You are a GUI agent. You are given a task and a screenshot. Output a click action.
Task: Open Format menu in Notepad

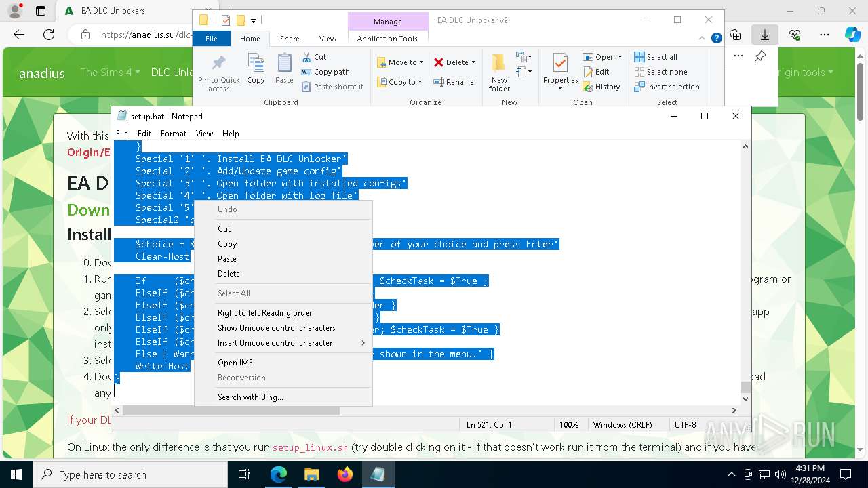(174, 134)
